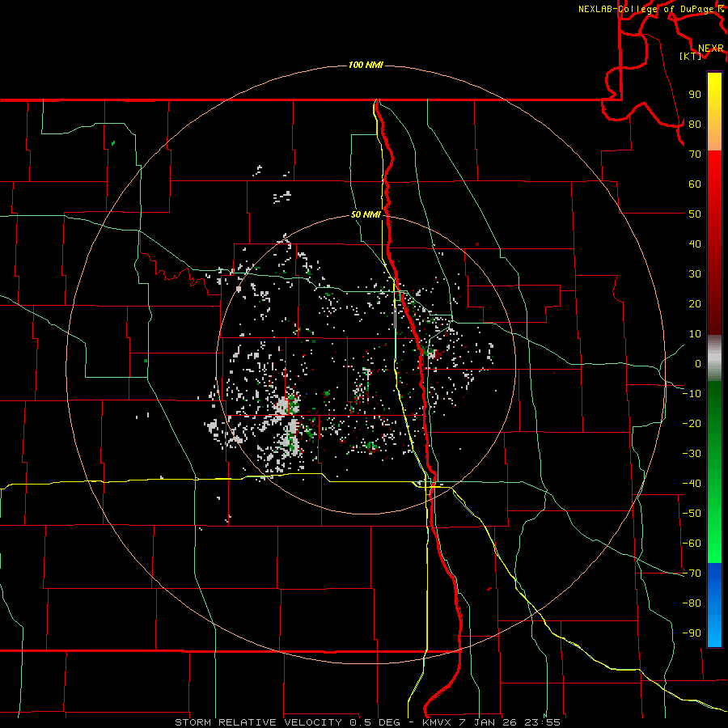
Task: Click the -70 value on velocity scale
Action: [x=692, y=574]
